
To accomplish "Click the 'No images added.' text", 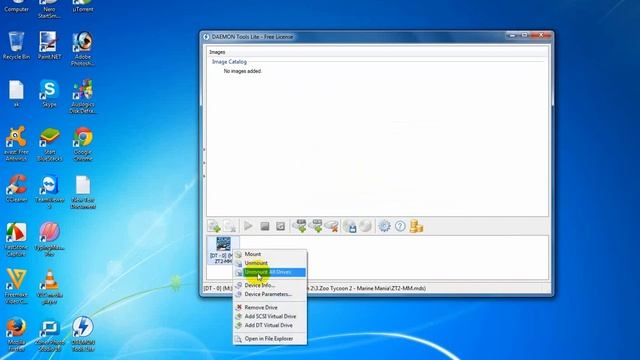I will [242, 71].
